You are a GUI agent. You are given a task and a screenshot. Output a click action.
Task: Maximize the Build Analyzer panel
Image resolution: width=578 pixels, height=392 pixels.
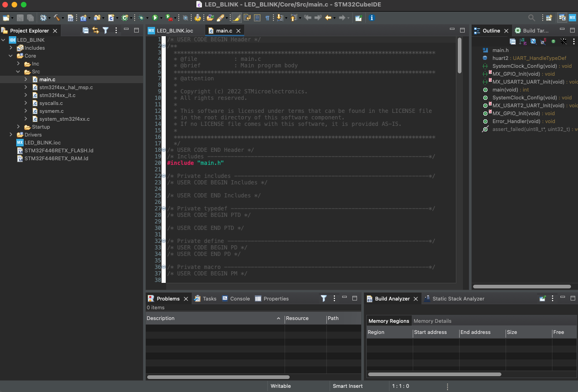point(573,298)
